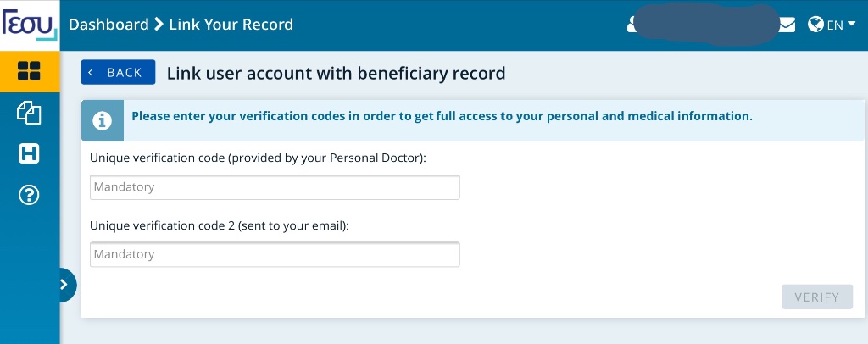Click the GeSY logo at top left

click(x=30, y=25)
